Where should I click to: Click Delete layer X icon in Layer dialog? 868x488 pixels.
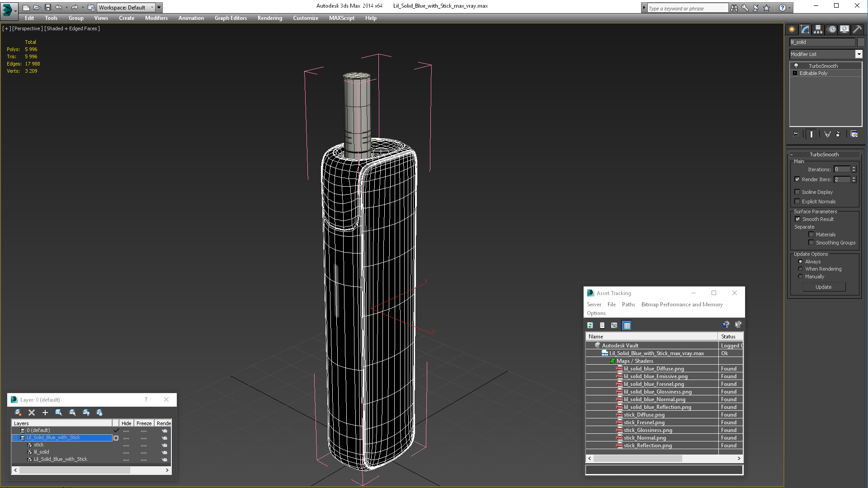tap(32, 413)
